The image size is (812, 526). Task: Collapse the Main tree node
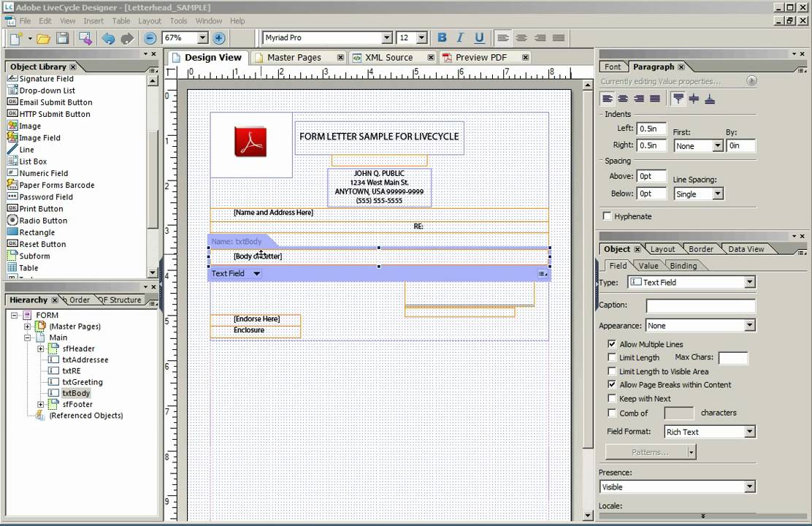pyautogui.click(x=28, y=338)
